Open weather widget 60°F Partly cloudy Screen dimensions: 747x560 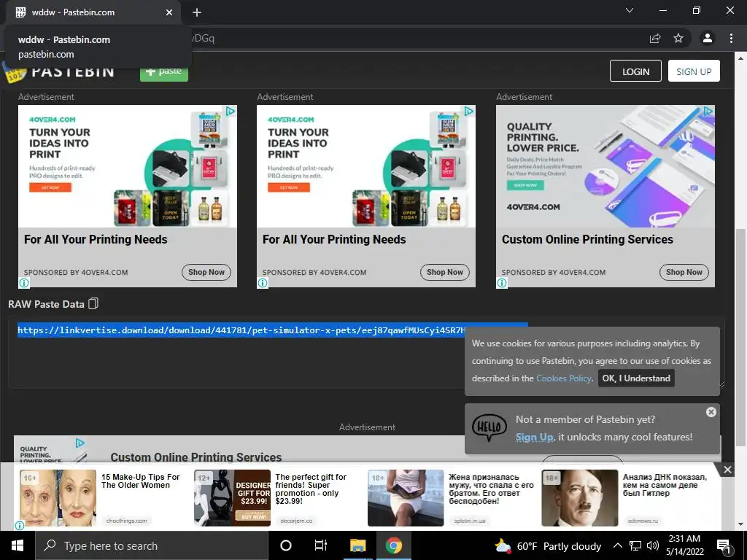pos(547,546)
